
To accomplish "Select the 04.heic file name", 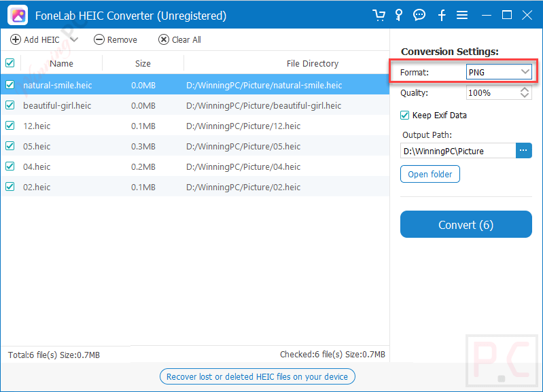I will click(37, 167).
